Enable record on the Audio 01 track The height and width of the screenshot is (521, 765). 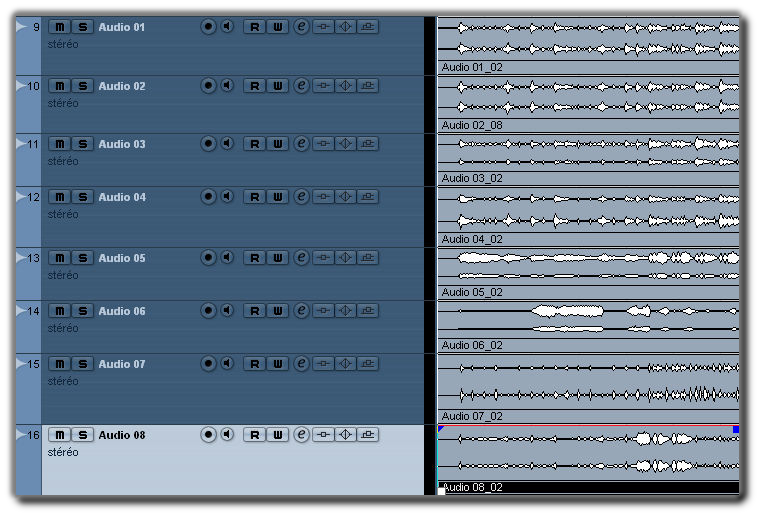(208, 27)
